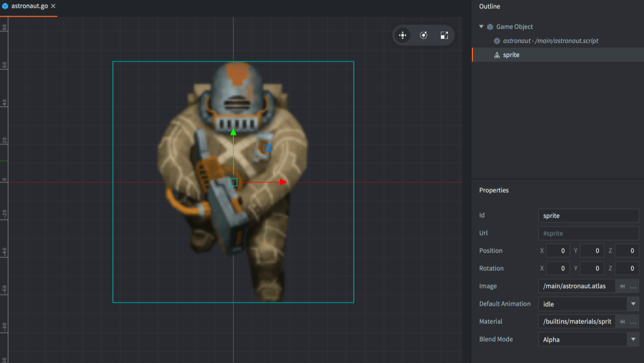
Task: Switch to the astronaut.go tab
Action: [x=29, y=6]
